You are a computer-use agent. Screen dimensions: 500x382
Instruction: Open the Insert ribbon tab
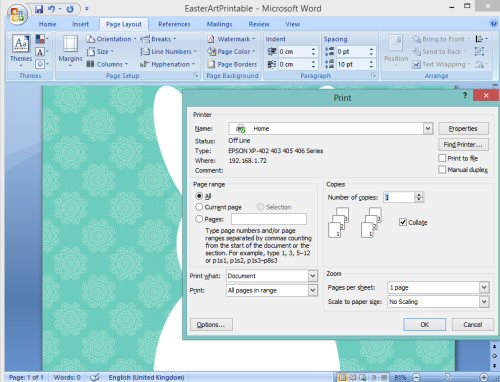[80, 24]
